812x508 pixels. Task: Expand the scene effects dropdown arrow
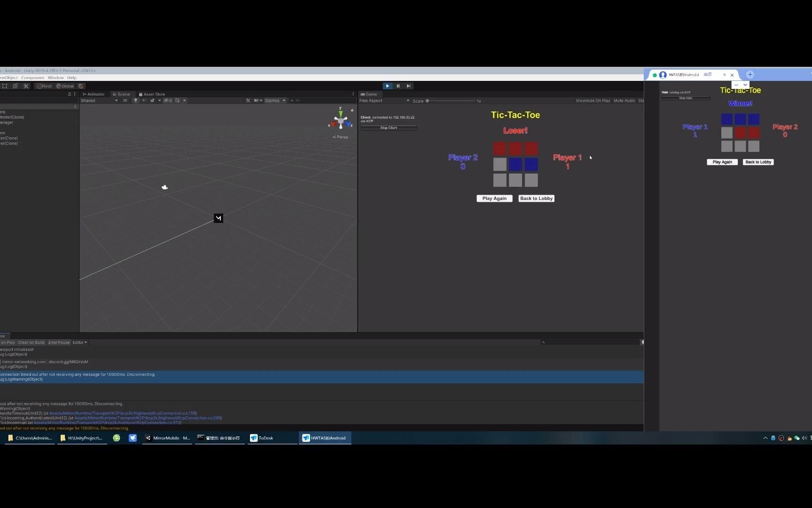click(x=159, y=101)
